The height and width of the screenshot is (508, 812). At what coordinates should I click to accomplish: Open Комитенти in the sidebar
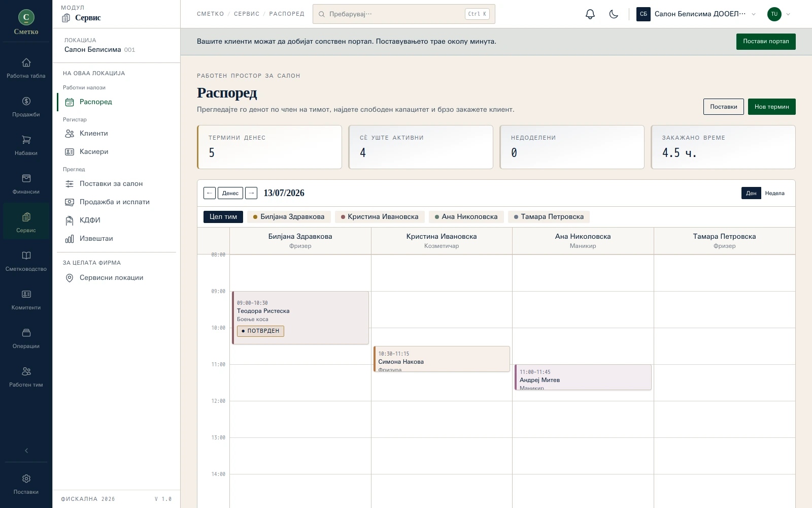[x=26, y=300]
